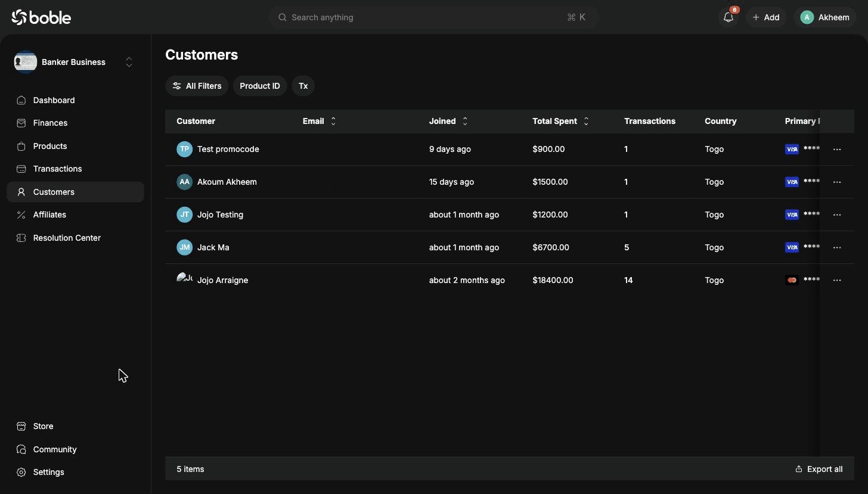Open Resolution Center in sidebar
The image size is (868, 494).
pyautogui.click(x=75, y=238)
